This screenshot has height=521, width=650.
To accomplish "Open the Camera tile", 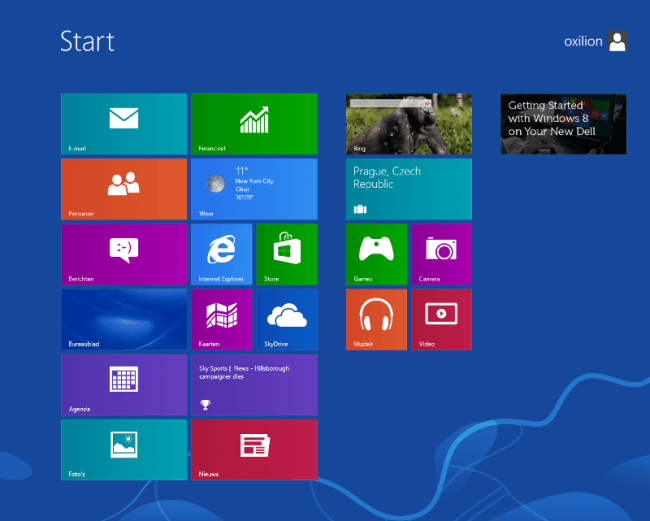I will 441,254.
